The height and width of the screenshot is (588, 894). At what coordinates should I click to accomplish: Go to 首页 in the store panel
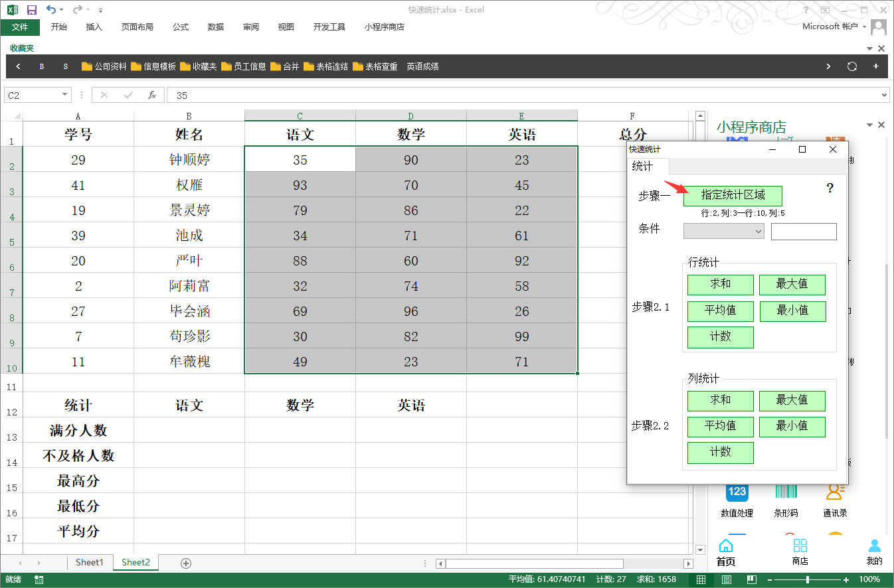pyautogui.click(x=726, y=553)
